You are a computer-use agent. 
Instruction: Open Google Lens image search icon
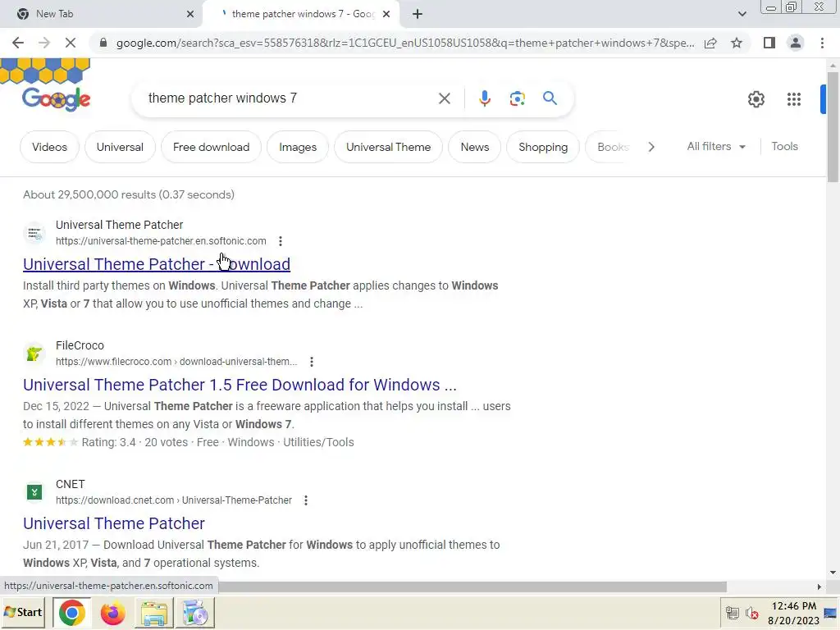517,98
